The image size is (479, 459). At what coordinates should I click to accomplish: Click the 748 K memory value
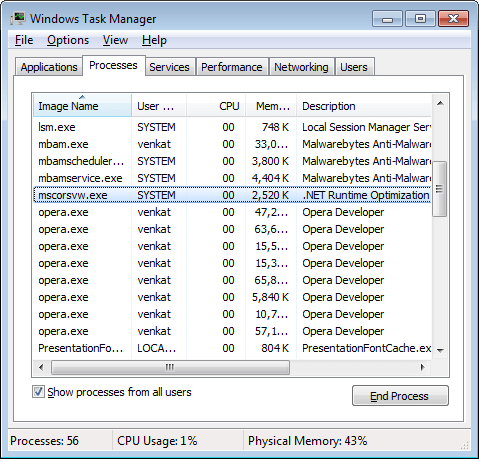[275, 127]
